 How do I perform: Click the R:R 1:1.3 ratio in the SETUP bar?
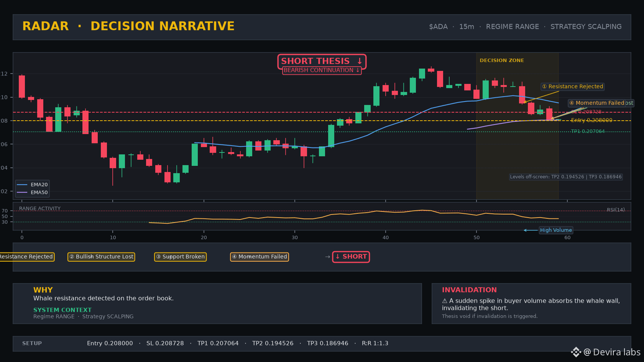point(375,344)
